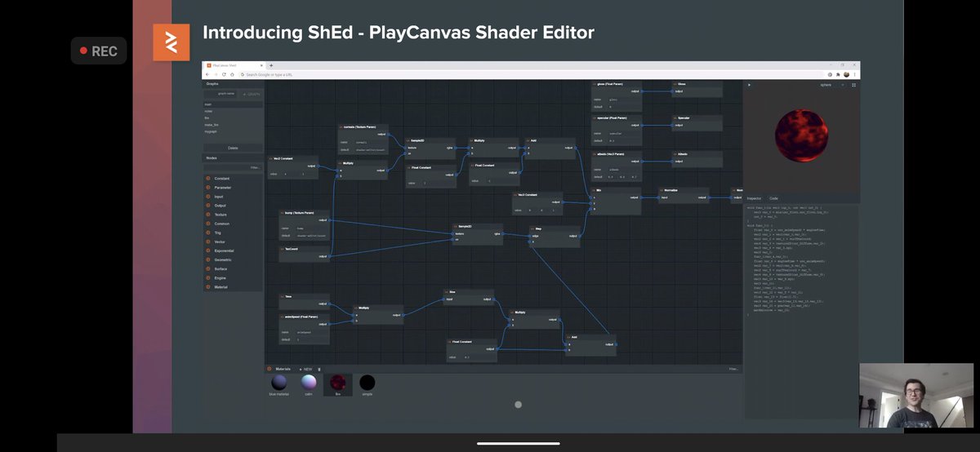
Task: Open a new browser tab
Action: pos(271,65)
